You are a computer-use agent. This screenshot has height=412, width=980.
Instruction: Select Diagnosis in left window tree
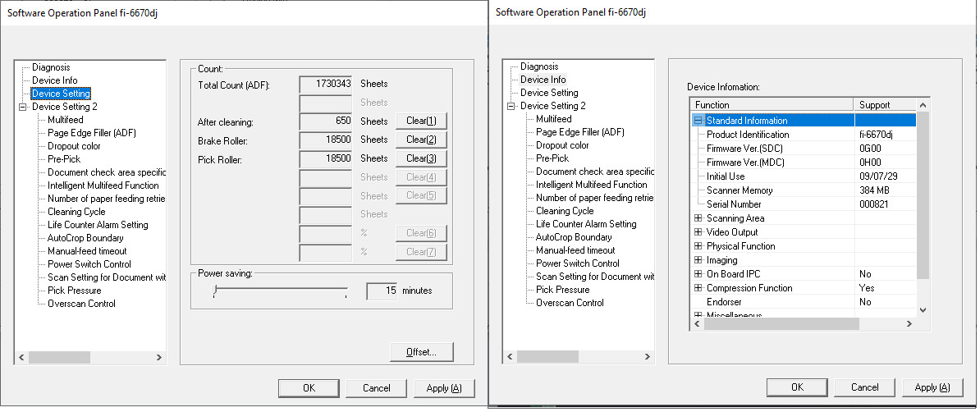51,67
